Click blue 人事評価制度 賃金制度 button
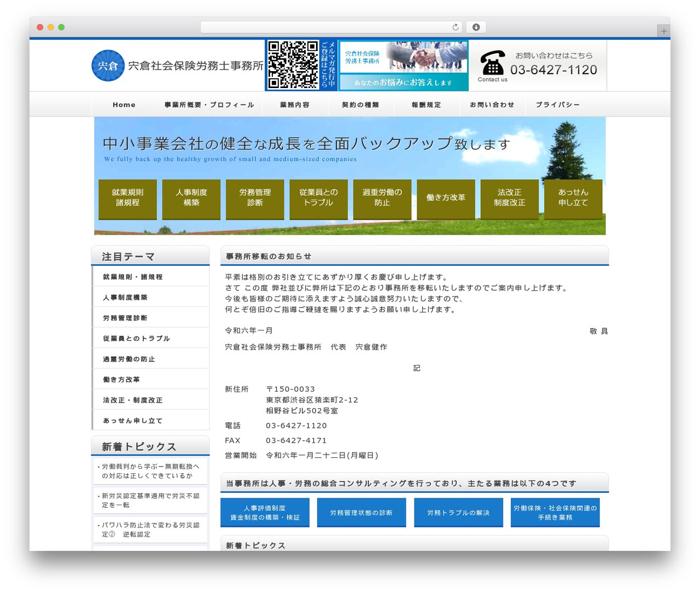This screenshot has height=593, width=700. point(265,513)
